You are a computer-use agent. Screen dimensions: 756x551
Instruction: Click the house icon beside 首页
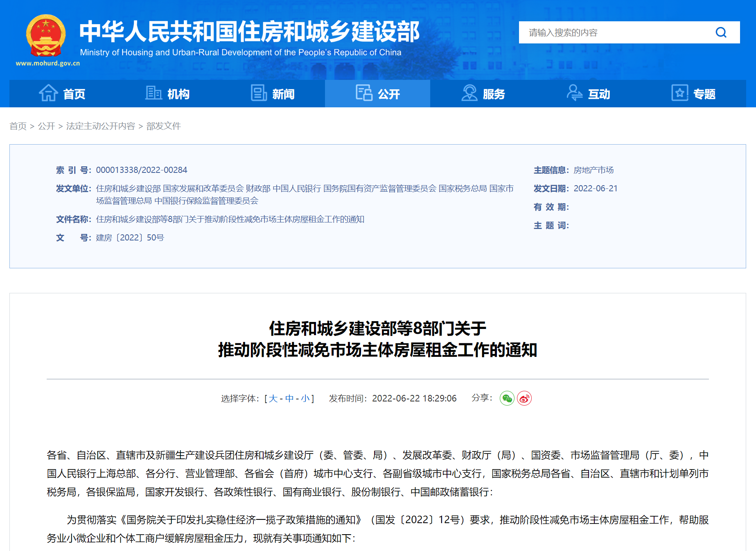[x=48, y=93]
